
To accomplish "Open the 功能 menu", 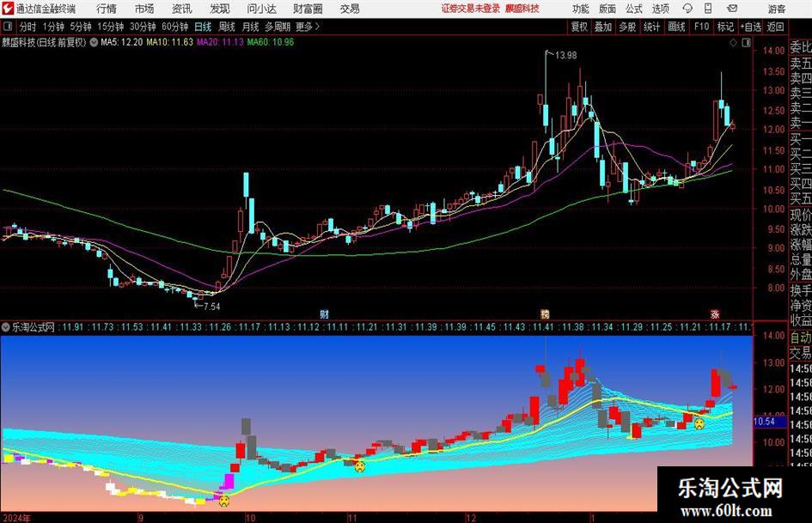I will (581, 9).
